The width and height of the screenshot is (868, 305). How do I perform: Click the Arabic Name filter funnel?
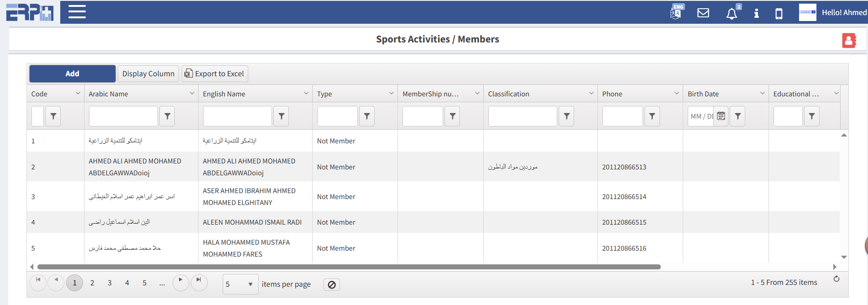167,116
